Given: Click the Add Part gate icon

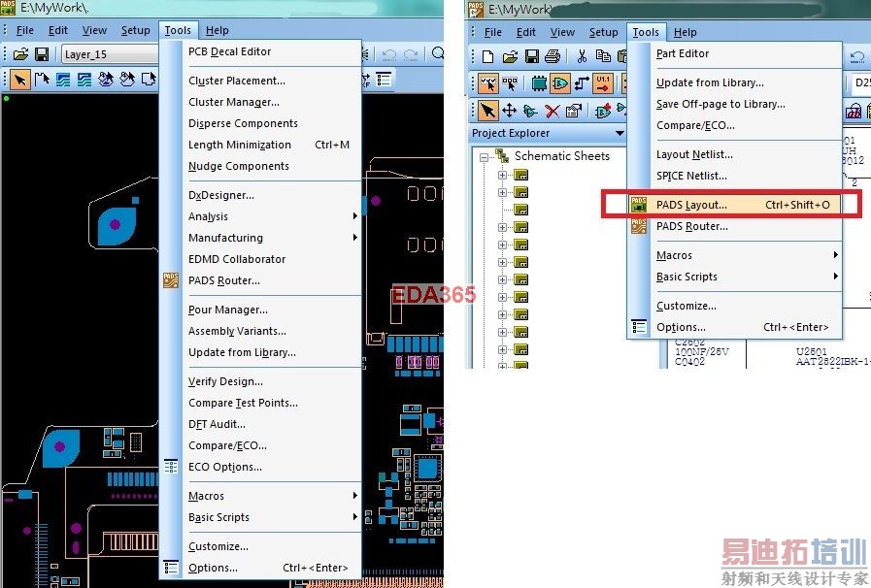Looking at the screenshot, I should pos(603,111).
